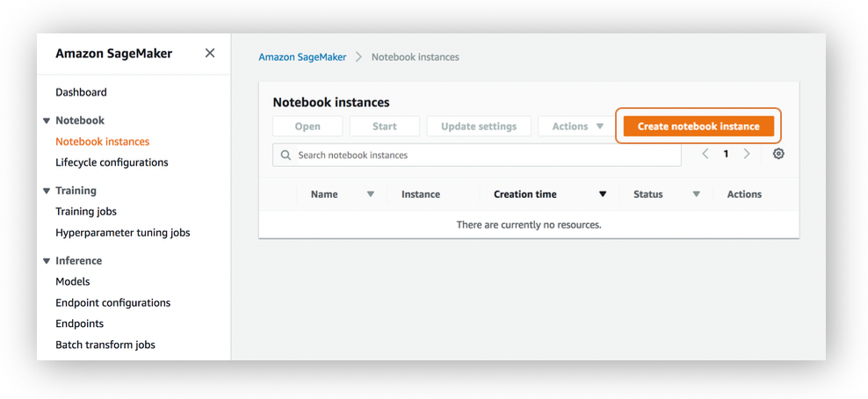Click the Instance column header
Viewport: 868px width, 399px height.
pos(421,194)
